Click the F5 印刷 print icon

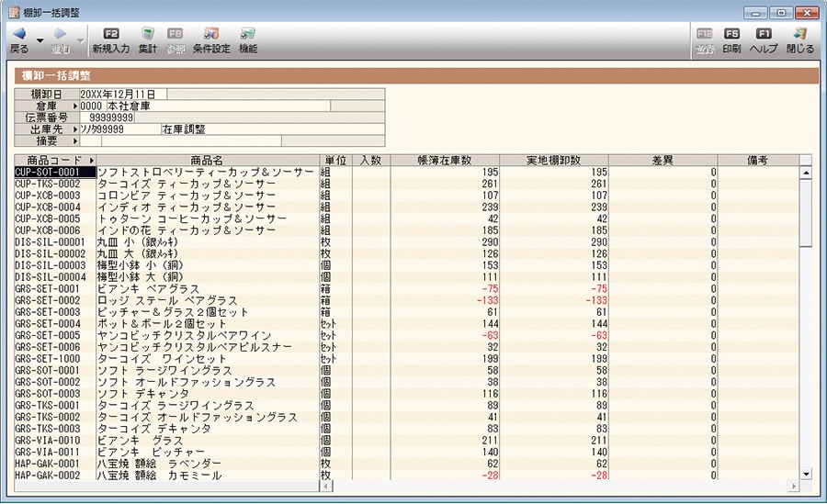[x=731, y=34]
